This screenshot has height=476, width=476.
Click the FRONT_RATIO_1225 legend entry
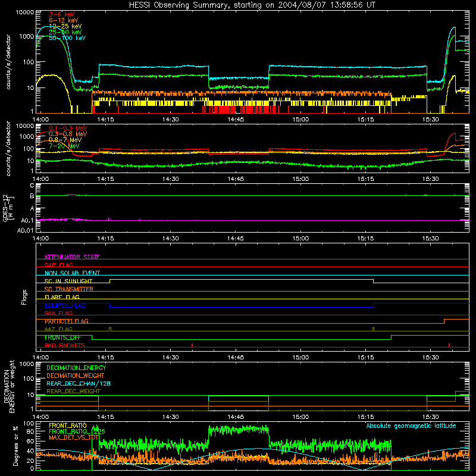point(77,431)
